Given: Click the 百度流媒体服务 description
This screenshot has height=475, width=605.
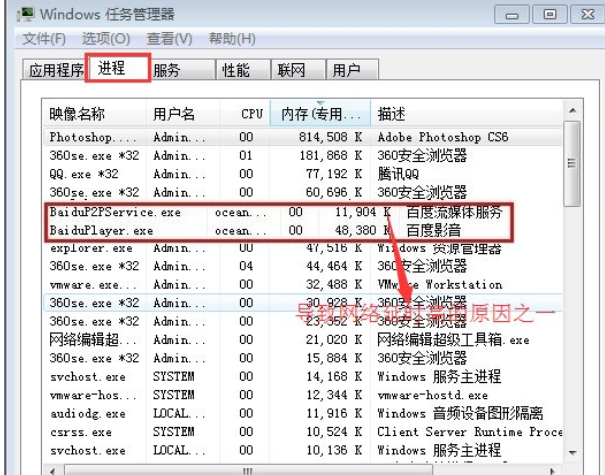Looking at the screenshot, I should (x=454, y=212).
